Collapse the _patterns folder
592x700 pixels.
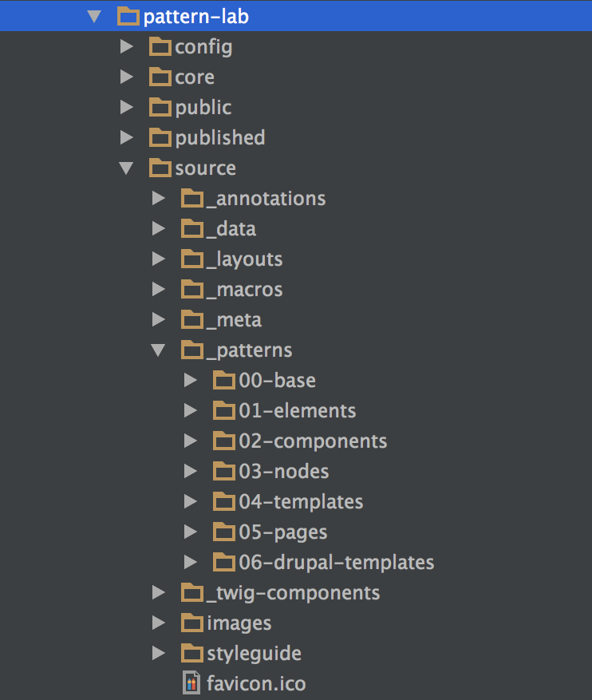click(x=159, y=350)
